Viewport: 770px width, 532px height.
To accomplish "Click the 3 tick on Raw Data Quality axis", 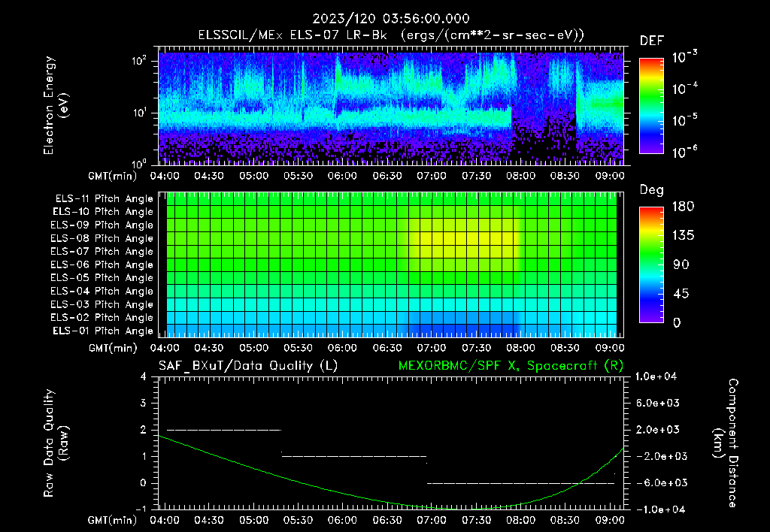I will coord(144,404).
